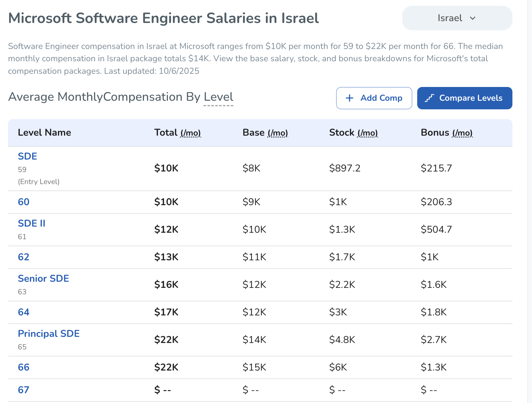This screenshot has height=403, width=532.
Task: Open the Israel location dropdown
Action: click(457, 18)
